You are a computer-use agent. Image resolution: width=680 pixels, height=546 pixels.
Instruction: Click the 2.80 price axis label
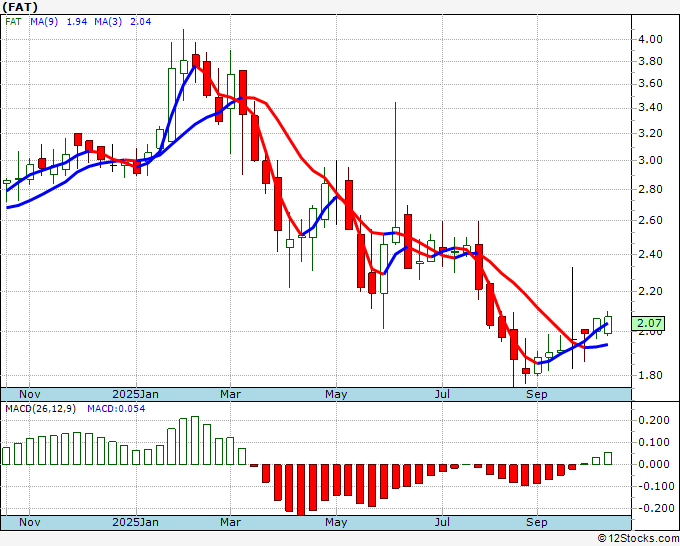coord(651,190)
